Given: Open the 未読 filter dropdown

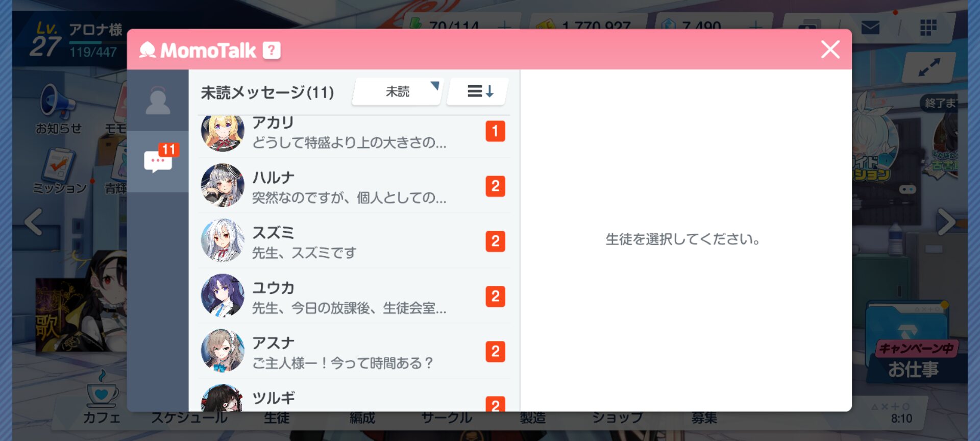Looking at the screenshot, I should (x=398, y=92).
